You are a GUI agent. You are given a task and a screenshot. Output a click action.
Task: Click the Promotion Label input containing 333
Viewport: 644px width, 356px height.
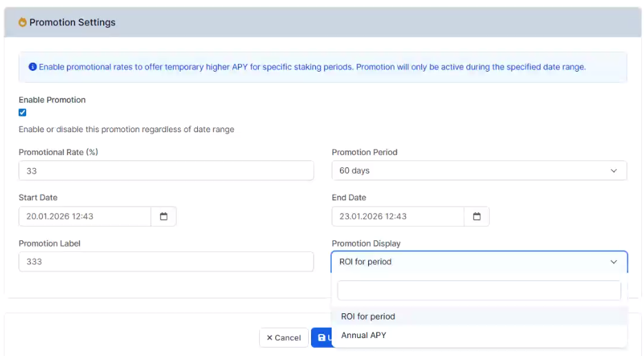(x=165, y=262)
